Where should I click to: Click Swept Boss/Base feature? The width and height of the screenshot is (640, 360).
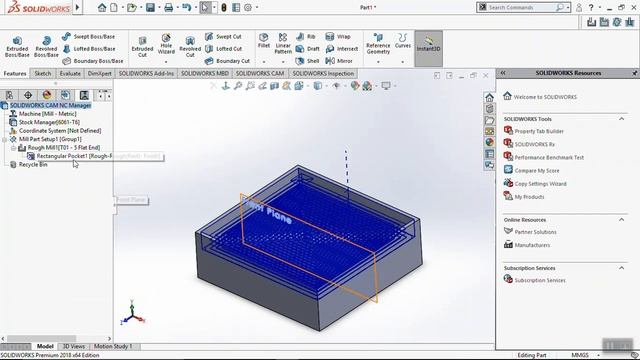tap(89, 37)
